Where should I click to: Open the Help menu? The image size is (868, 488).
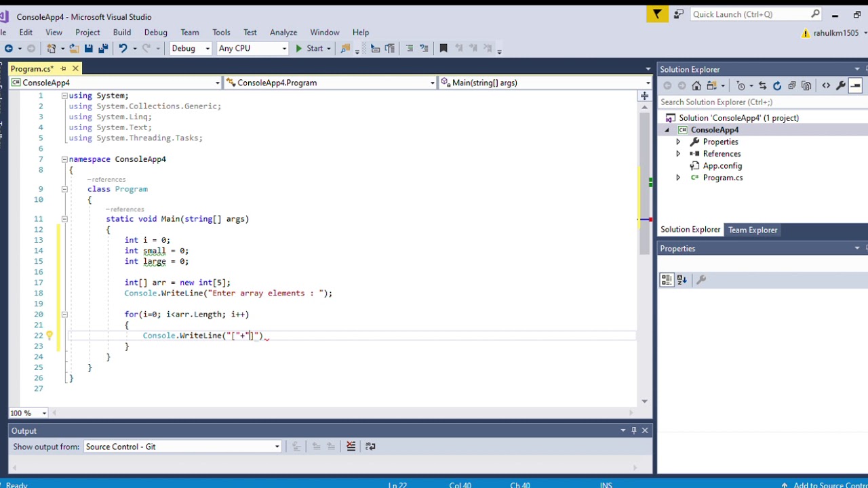point(361,32)
